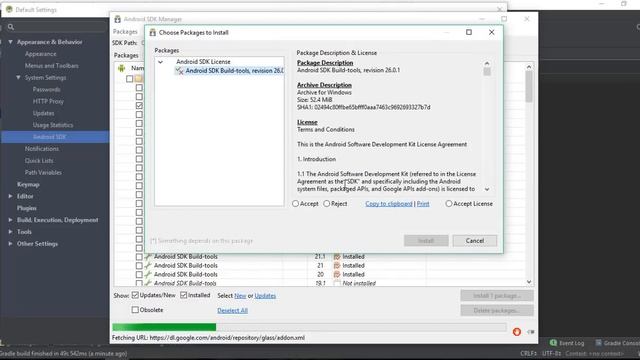Viewport: 640px width, 360px height.
Task: Click the Android SDK Manager title icon
Action: pos(118,19)
